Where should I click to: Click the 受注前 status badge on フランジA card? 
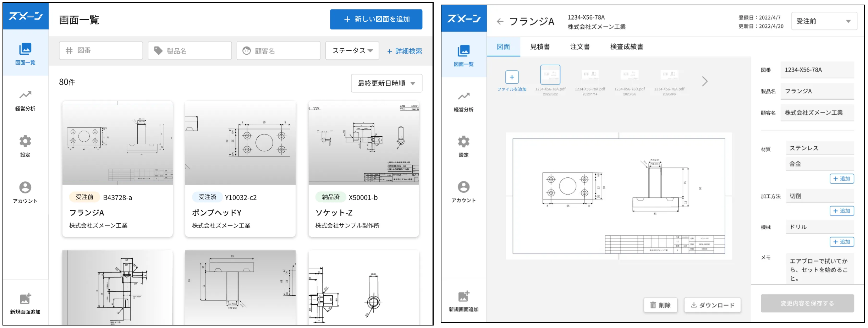(x=84, y=197)
